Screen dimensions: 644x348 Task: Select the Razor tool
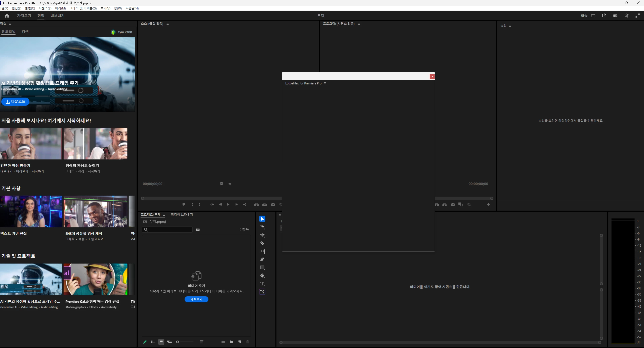(262, 243)
